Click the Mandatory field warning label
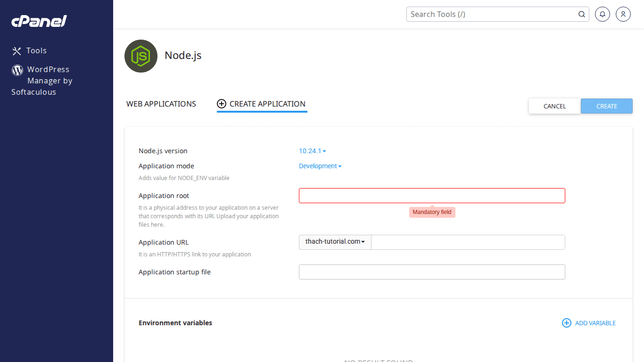Image resolution: width=644 pixels, height=362 pixels. [x=432, y=212]
